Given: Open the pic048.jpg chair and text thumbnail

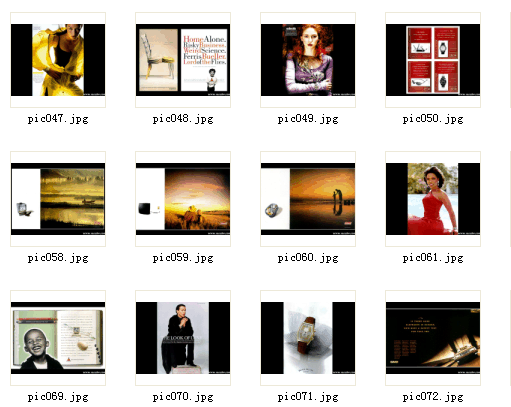Looking at the screenshot, I should point(183,60).
